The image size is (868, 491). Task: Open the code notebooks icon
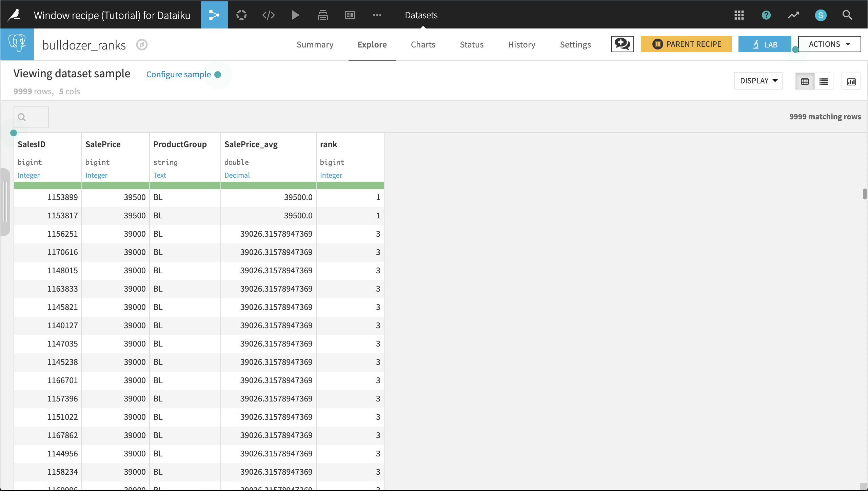pos(268,15)
